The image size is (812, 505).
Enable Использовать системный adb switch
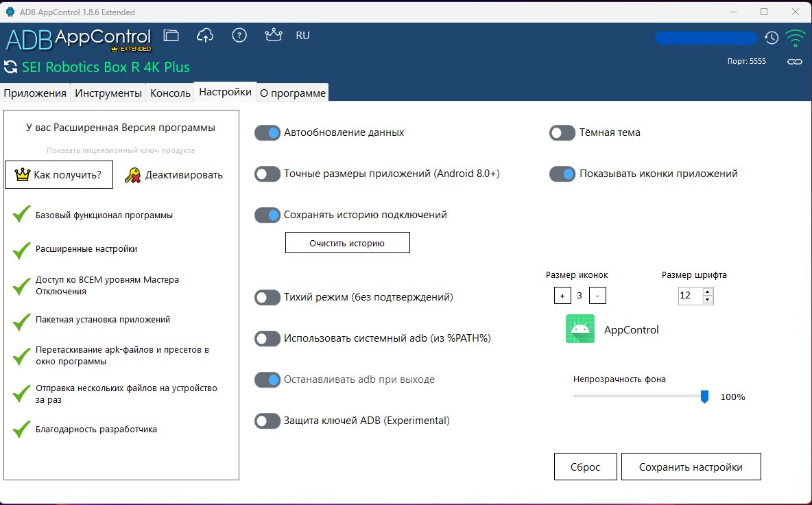tap(267, 339)
